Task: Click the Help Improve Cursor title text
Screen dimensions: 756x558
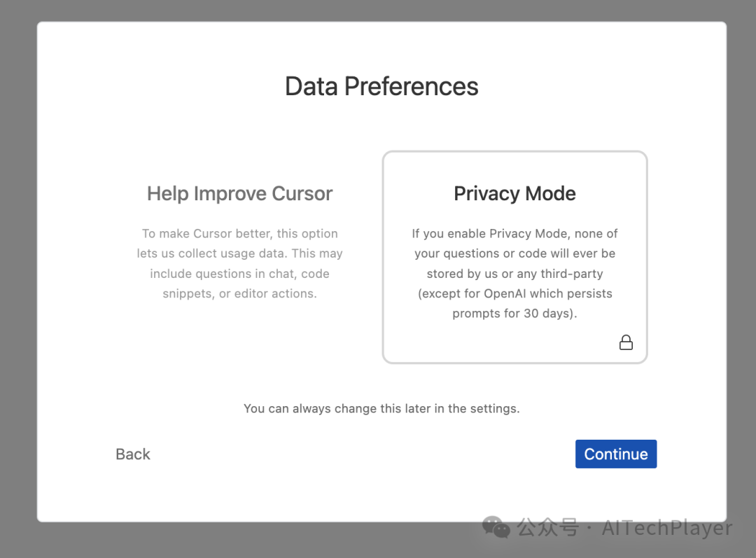Action: 239,194
